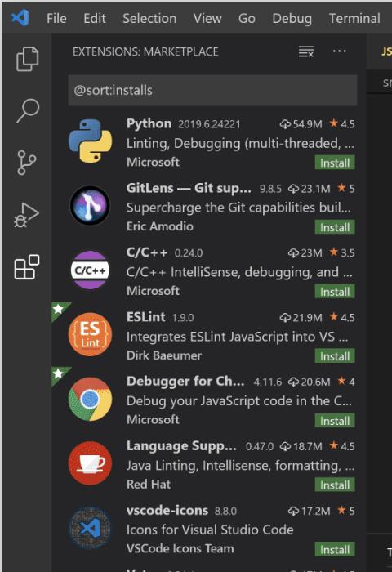Open the Terminal menu
Screen dimensions: 392x572
[354, 18]
